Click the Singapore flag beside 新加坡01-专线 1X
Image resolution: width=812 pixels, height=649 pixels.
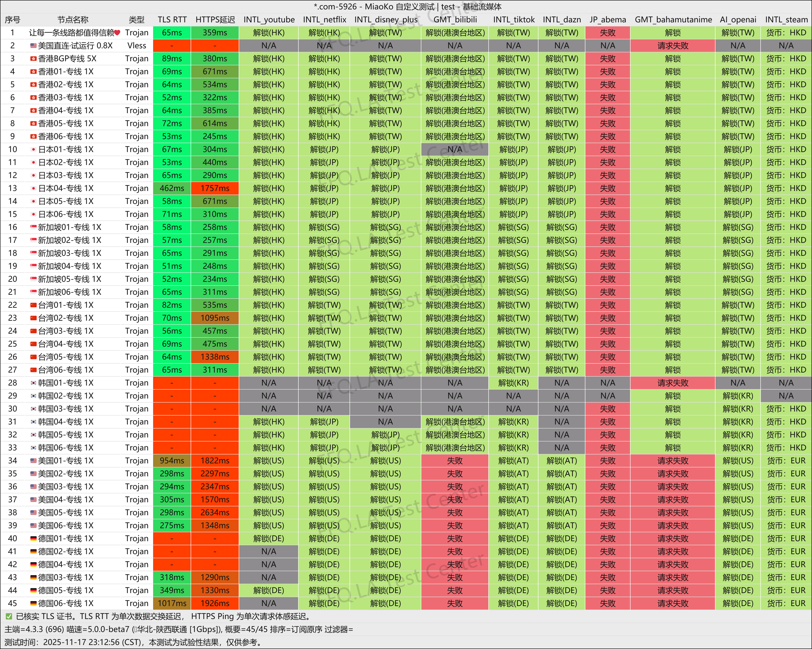[34, 227]
